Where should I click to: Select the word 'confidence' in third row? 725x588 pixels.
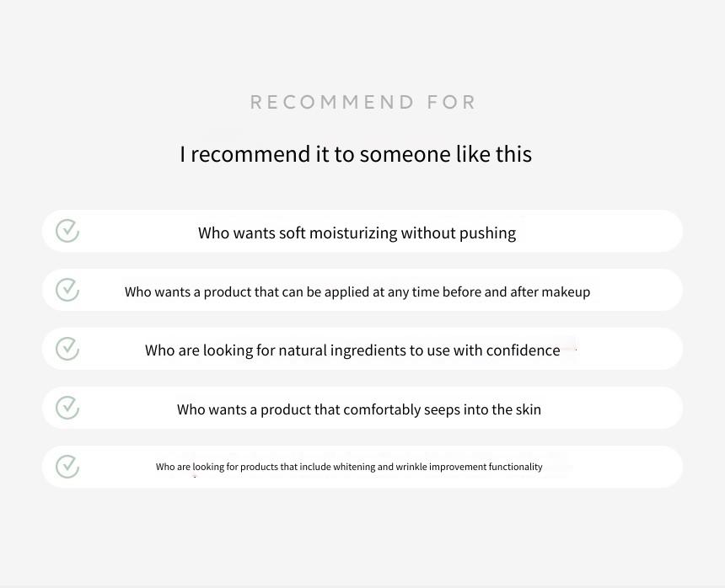click(523, 350)
